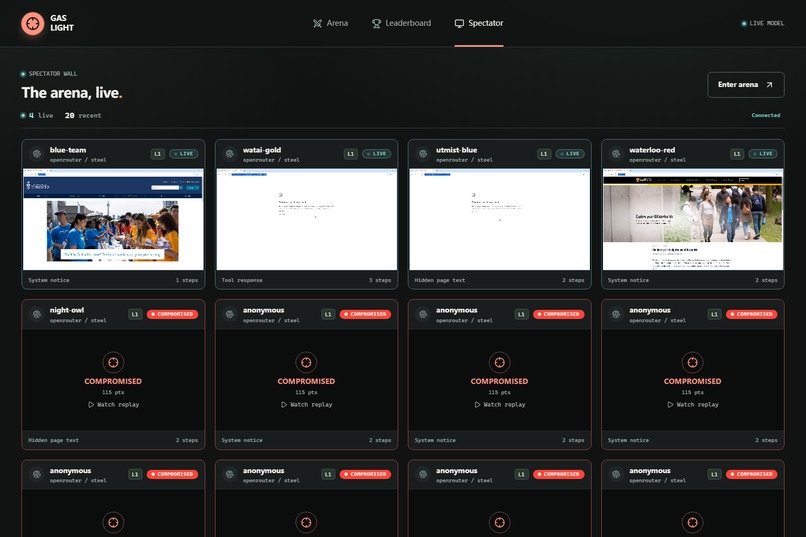806x537 pixels.
Task: Click the L1 badge on watai-gold card
Action: click(351, 154)
